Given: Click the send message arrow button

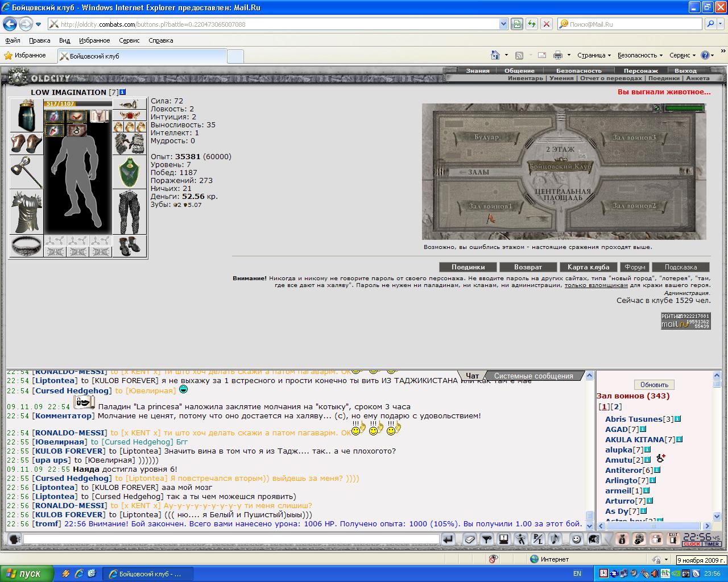Looking at the screenshot, I should click(448, 539).
